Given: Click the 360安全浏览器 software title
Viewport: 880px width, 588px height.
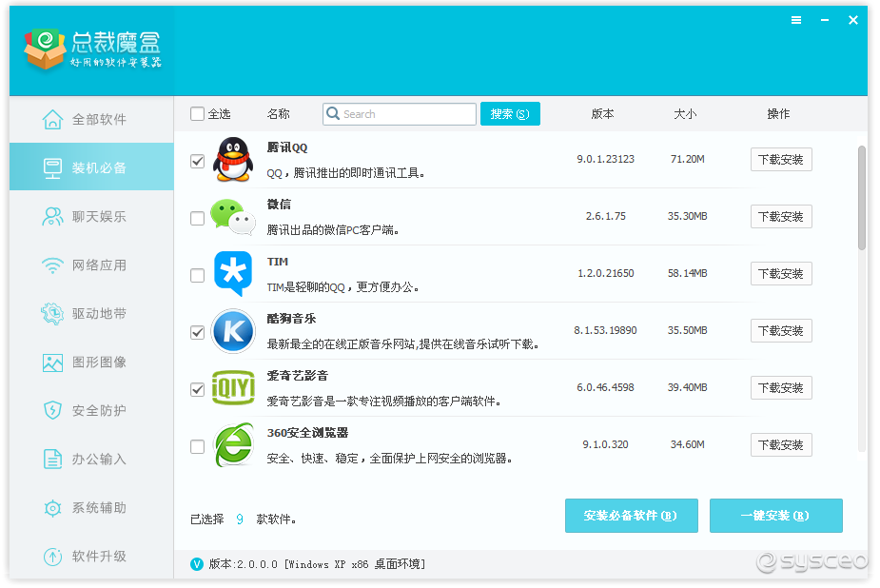Looking at the screenshot, I should [307, 433].
